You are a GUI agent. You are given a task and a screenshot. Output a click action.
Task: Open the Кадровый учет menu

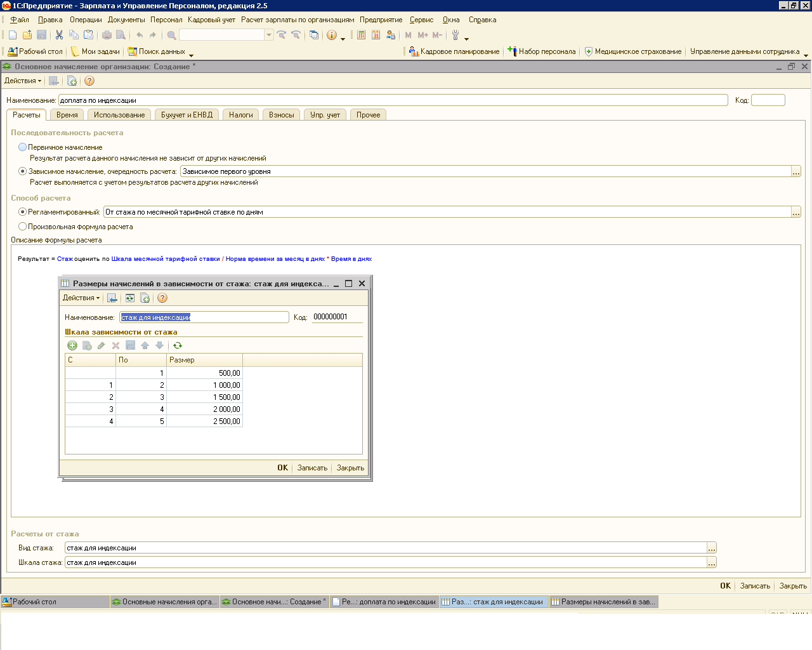211,20
